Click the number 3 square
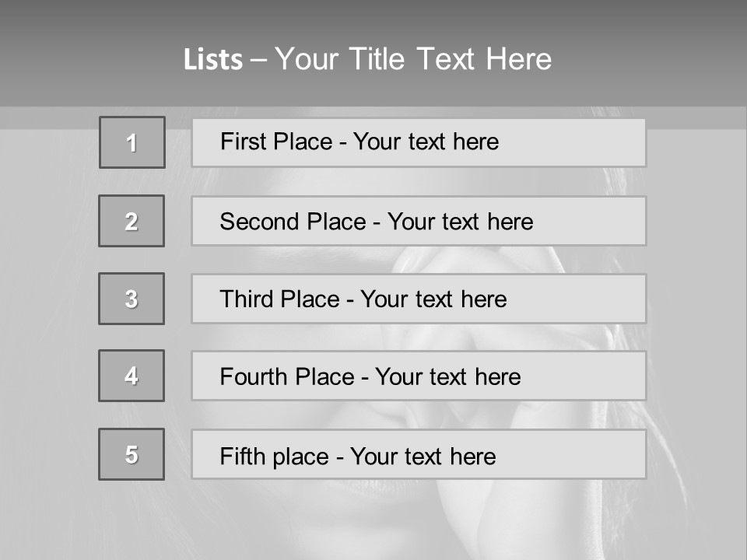 (132, 299)
